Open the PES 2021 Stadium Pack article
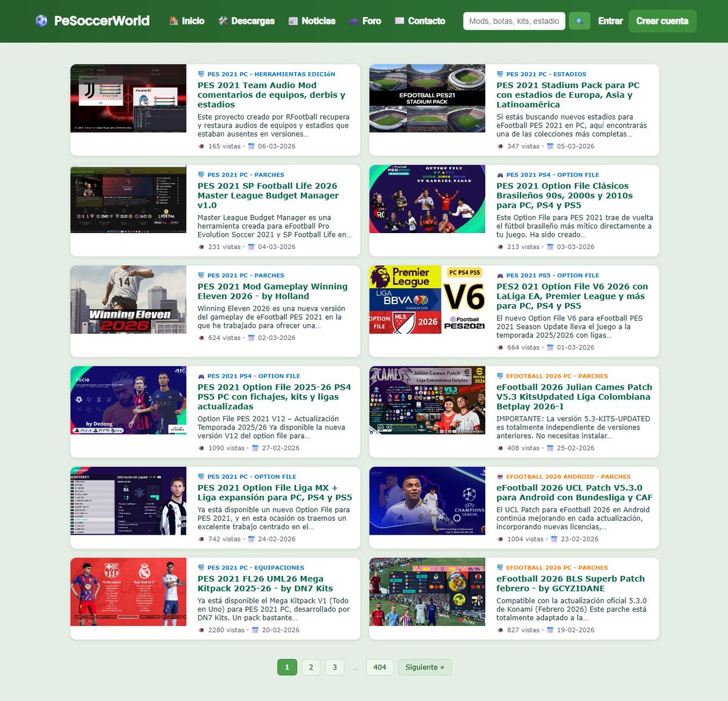Viewport: 728px width, 701px height. (568, 95)
